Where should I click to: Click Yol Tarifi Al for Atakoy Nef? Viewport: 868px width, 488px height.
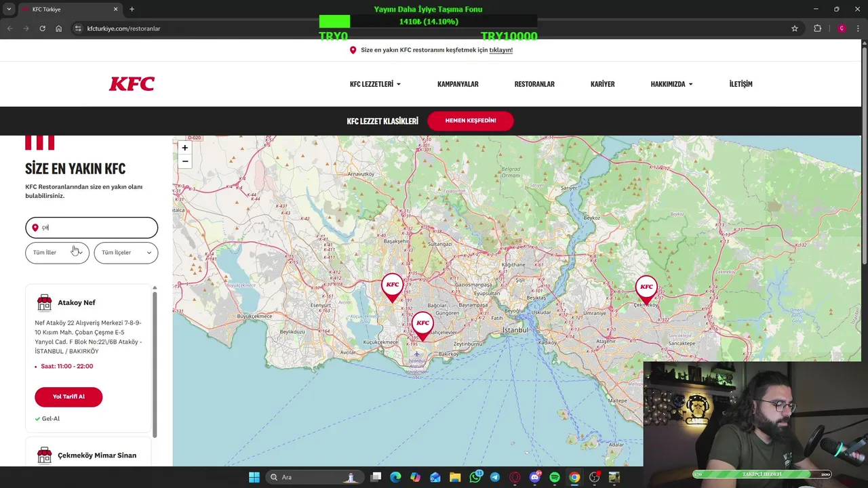(x=68, y=396)
